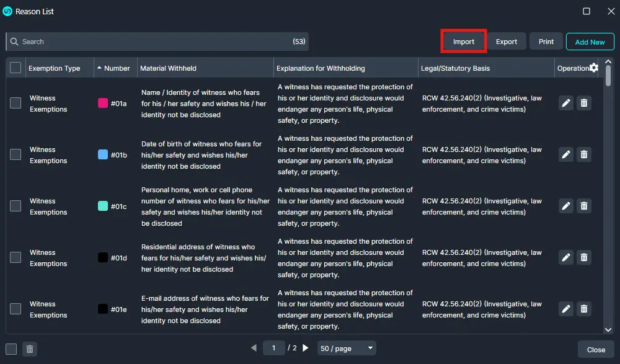
Task: Click 'E-mail address of witness' text
Action: 183,298
